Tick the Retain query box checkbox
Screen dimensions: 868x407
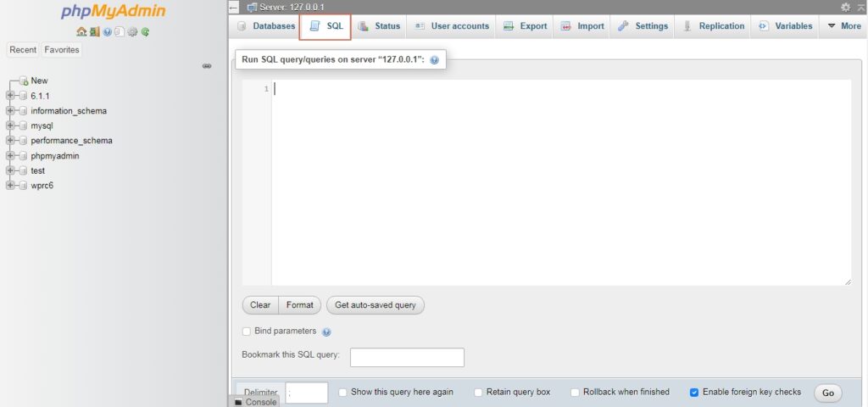[478, 393]
